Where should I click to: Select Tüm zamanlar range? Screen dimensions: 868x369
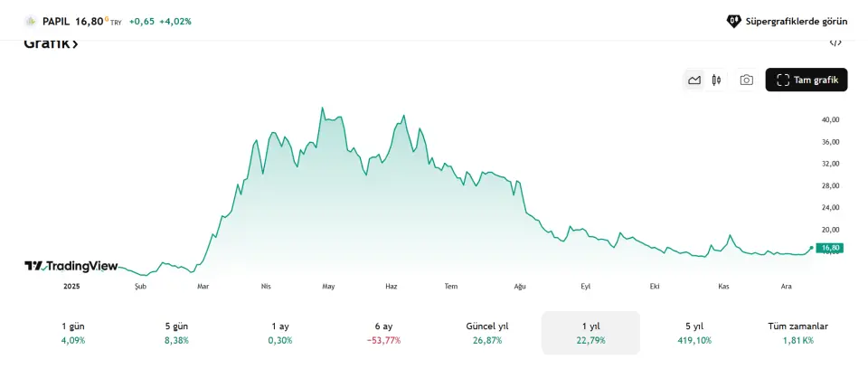coord(797,333)
